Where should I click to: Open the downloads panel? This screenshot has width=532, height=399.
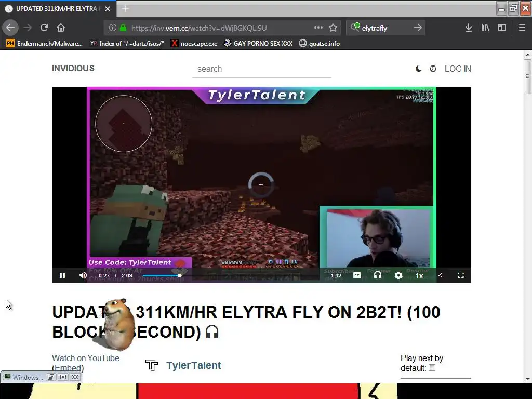click(x=469, y=28)
